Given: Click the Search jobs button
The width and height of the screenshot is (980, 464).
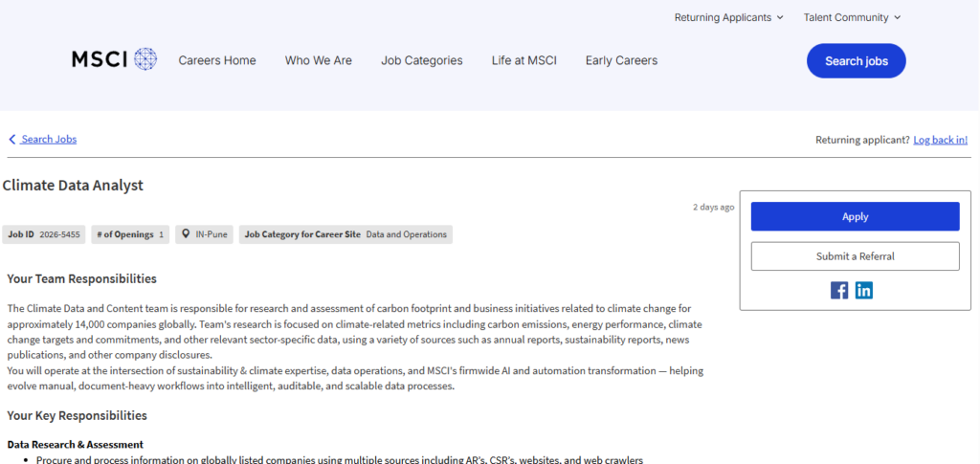Looking at the screenshot, I should click(857, 60).
